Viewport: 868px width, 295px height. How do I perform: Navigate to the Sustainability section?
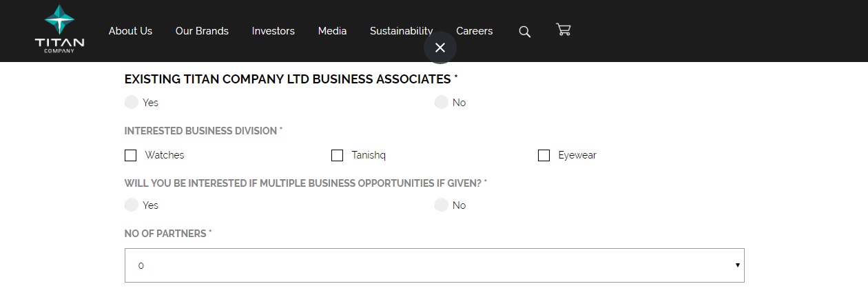(x=401, y=31)
